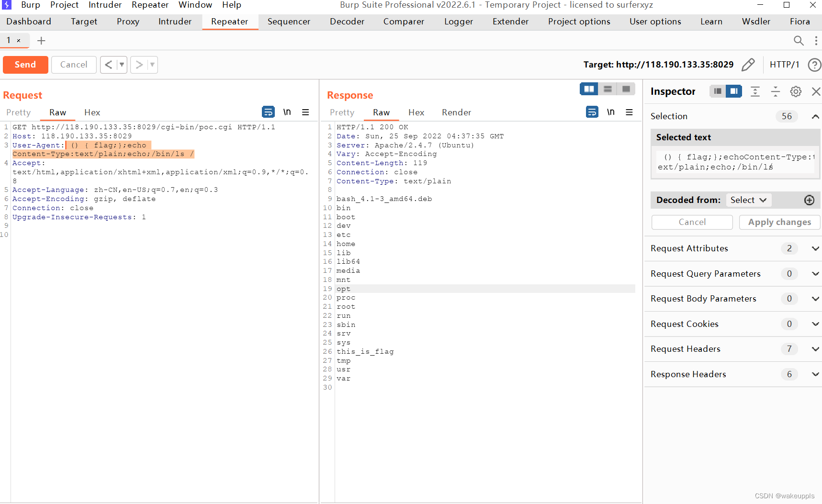Screen dimensions: 822x504
Task: Open the Intruder menu in menu bar
Action: (105, 5)
